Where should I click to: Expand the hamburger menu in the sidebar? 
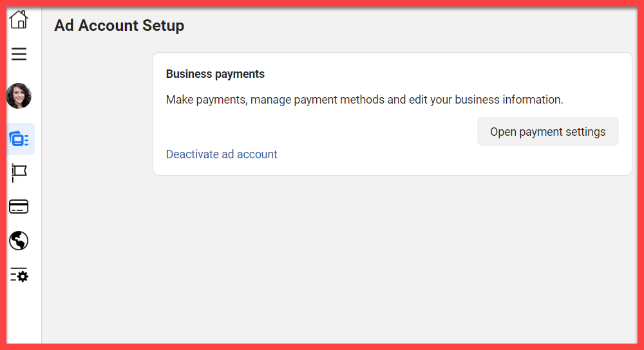(x=19, y=54)
